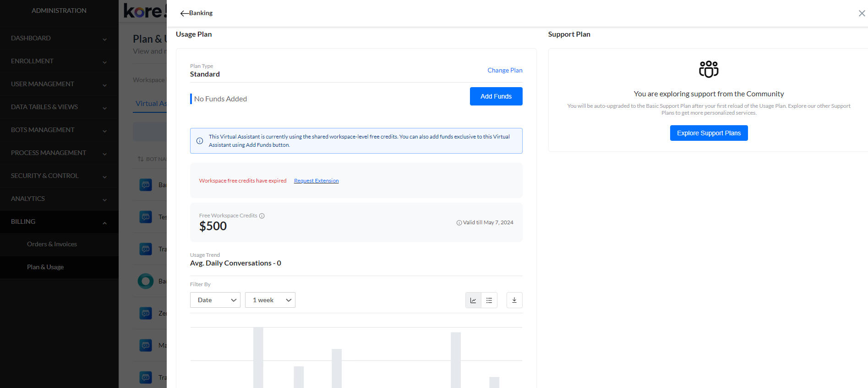Download the usage trend data
This screenshot has width=868, height=388.
[x=514, y=300]
